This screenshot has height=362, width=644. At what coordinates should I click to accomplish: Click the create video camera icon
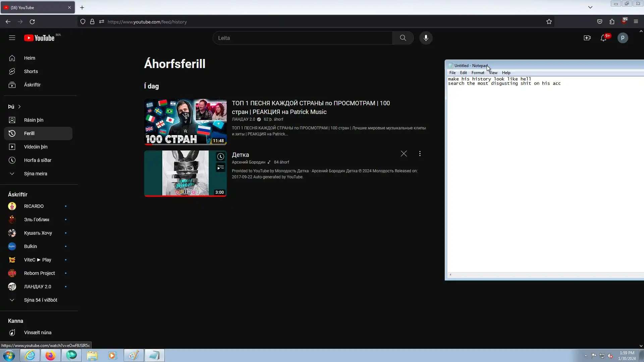[x=587, y=38]
